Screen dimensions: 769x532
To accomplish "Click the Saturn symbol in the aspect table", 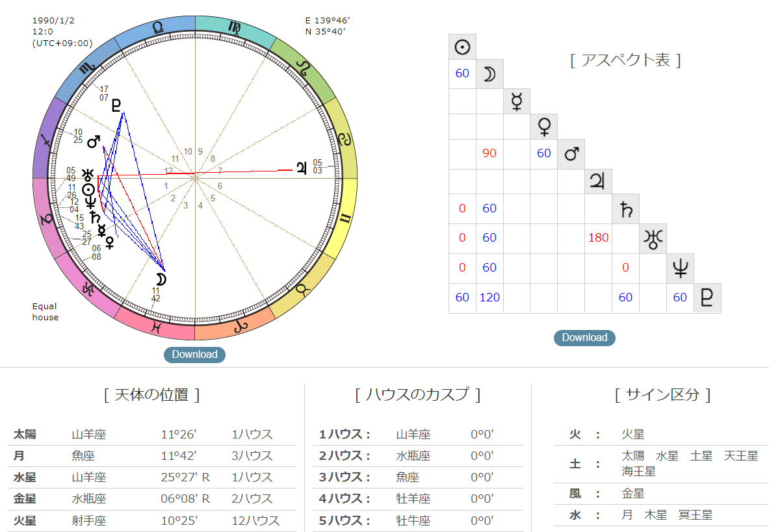I will 625,209.
